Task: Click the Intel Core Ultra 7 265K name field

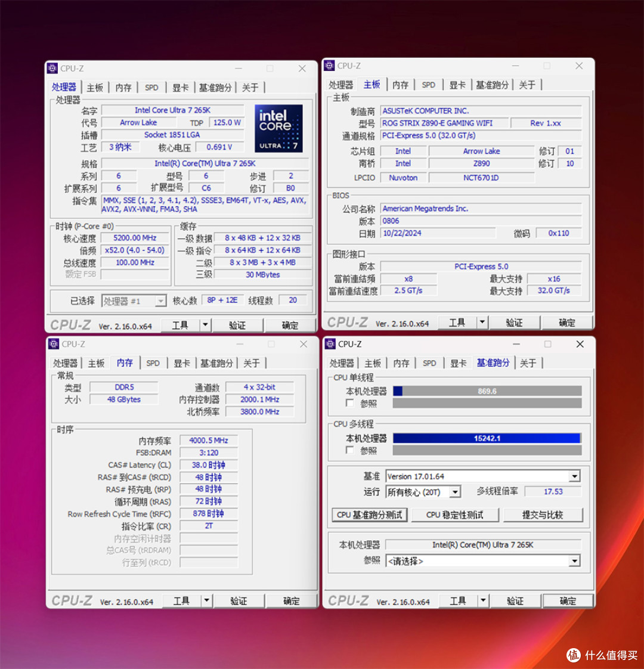Action: 172,110
